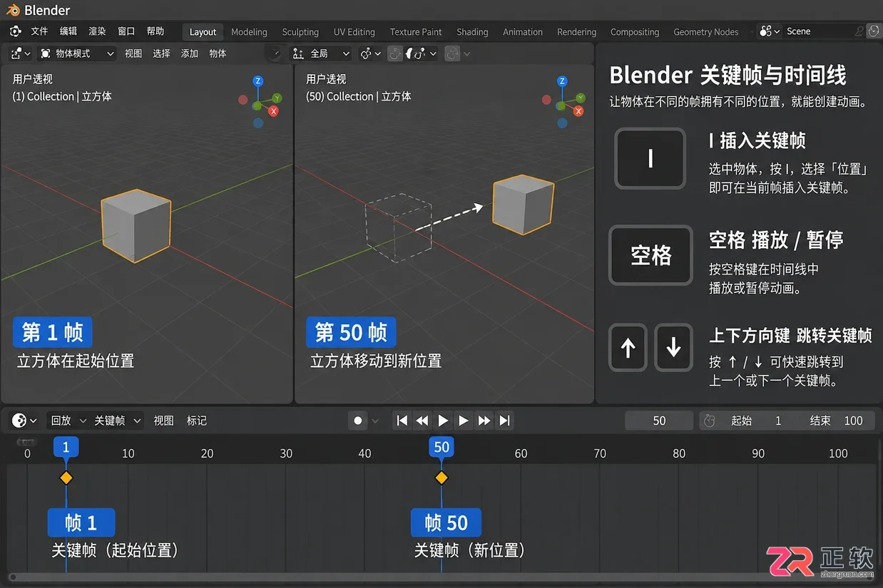Open the timeline 标记 menu
This screenshot has width=883, height=588.
197,421
